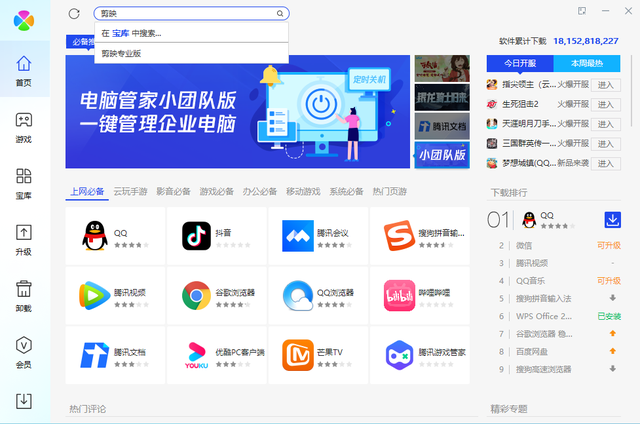
Task: Open the QQ浏览器 app card
Action: (x=318, y=295)
